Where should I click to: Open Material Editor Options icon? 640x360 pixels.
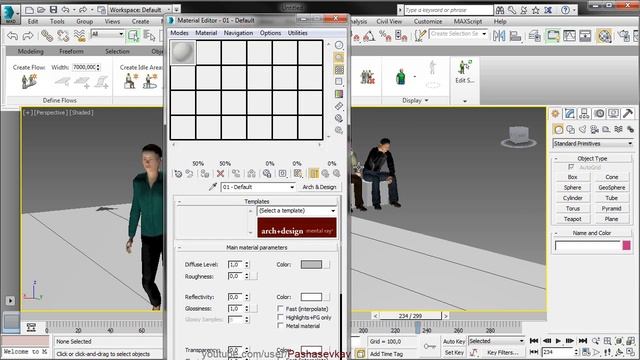click(x=339, y=118)
